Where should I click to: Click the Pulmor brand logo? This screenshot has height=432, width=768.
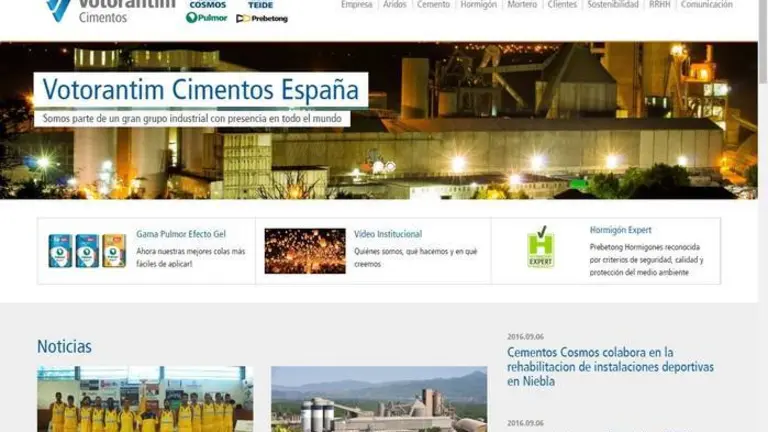[207, 18]
